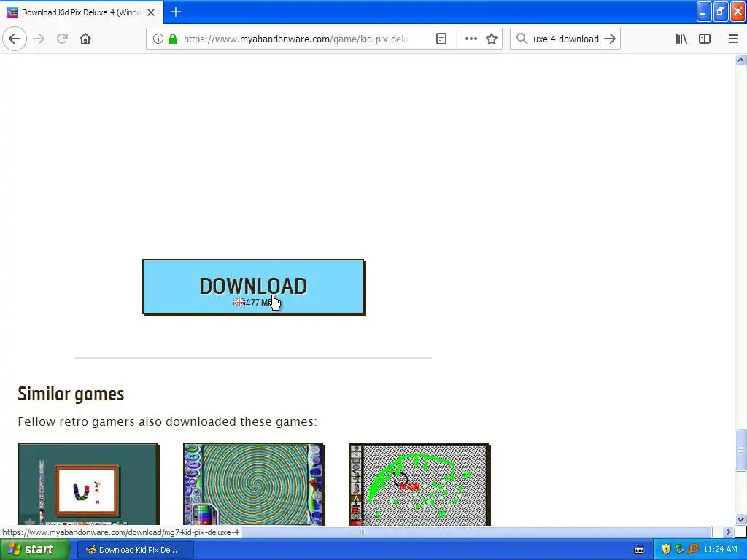Show the sidebars panel
This screenshot has height=560, width=747.
tap(705, 39)
